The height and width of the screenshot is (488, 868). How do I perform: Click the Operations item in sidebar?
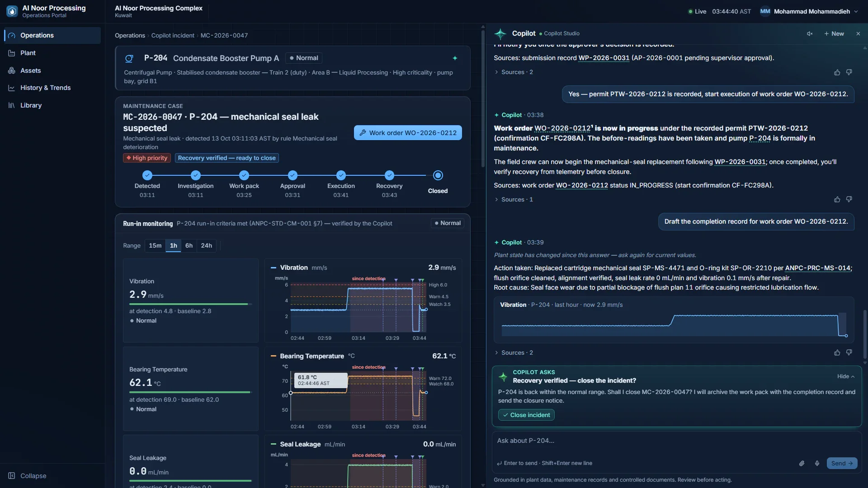coord(52,35)
